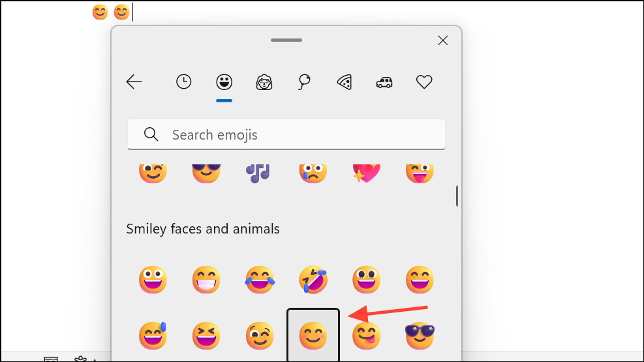The height and width of the screenshot is (362, 644).
Task: Insert the tears of joy emoji
Action: pyautogui.click(x=260, y=280)
